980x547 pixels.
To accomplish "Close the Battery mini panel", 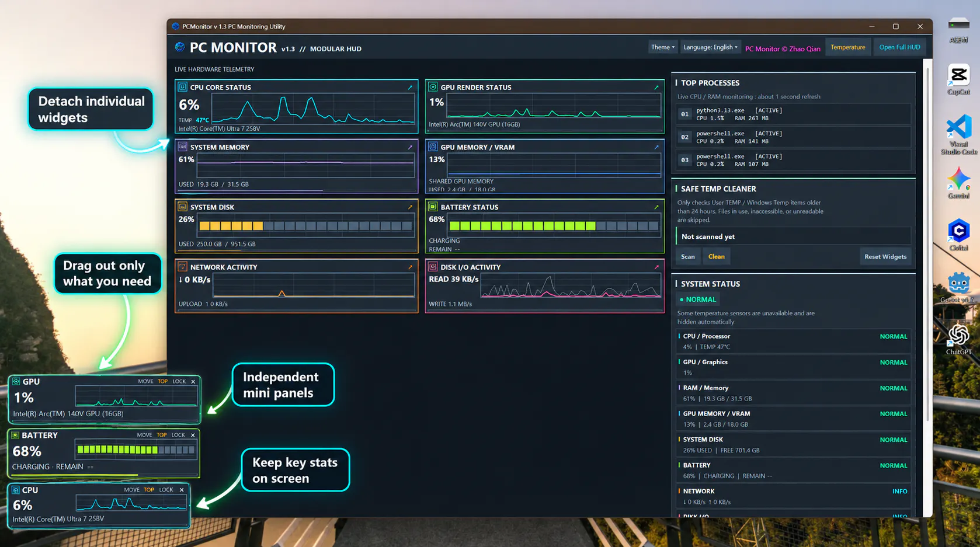I will [x=193, y=435].
